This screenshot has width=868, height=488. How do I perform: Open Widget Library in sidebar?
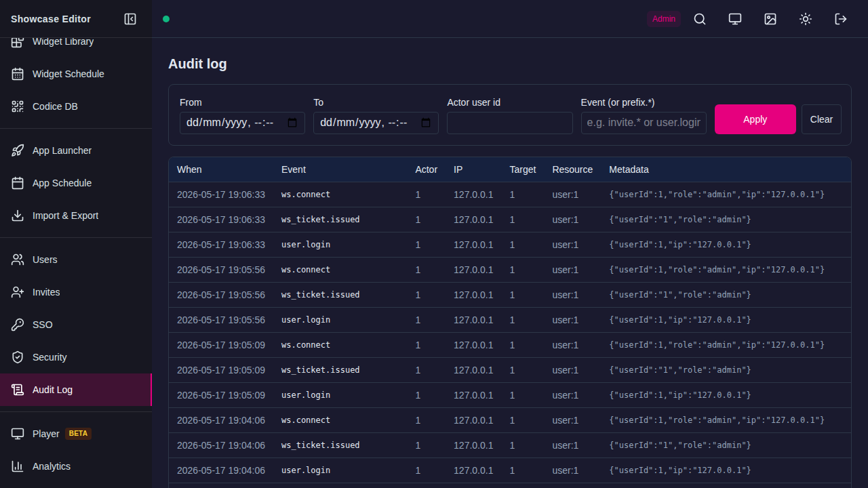click(x=76, y=42)
